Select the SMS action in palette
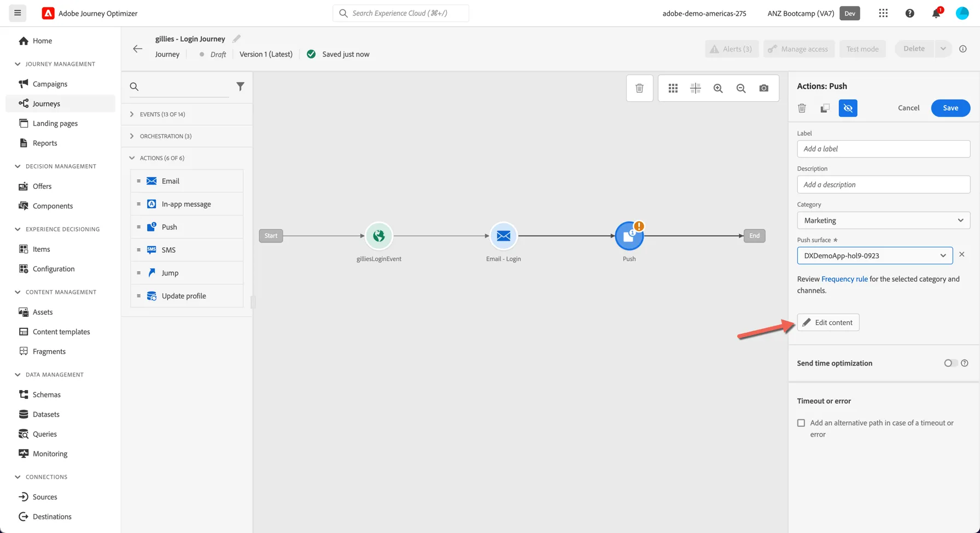The height and width of the screenshot is (533, 980). pyautogui.click(x=187, y=250)
